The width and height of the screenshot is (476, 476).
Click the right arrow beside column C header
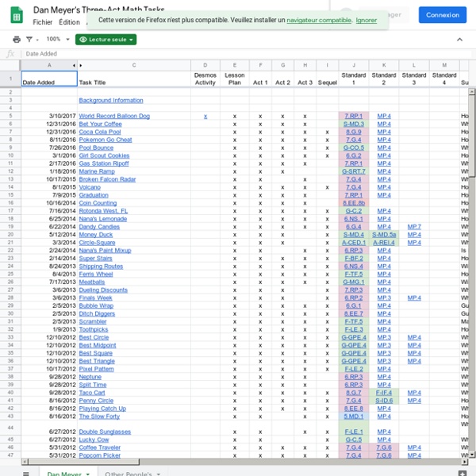click(81, 65)
